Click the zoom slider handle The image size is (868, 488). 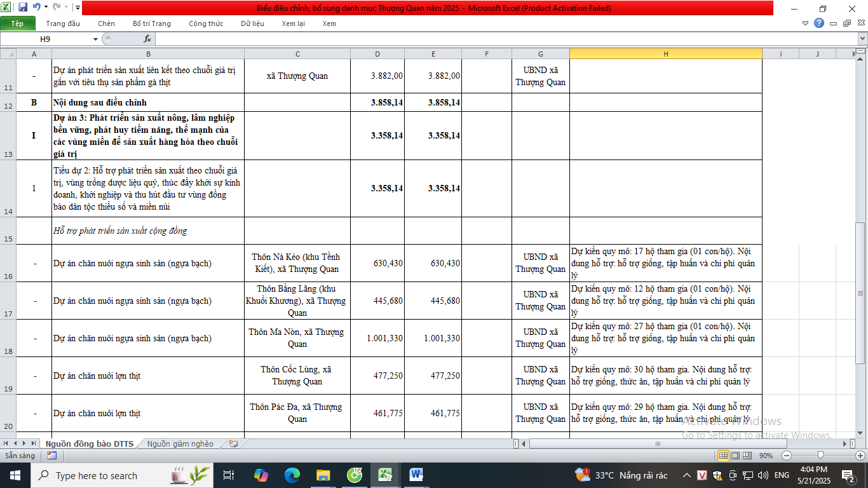point(821,456)
